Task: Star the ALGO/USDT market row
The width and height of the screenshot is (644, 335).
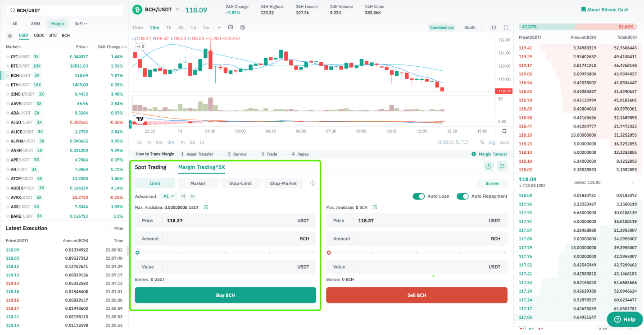Action: [x=8, y=122]
